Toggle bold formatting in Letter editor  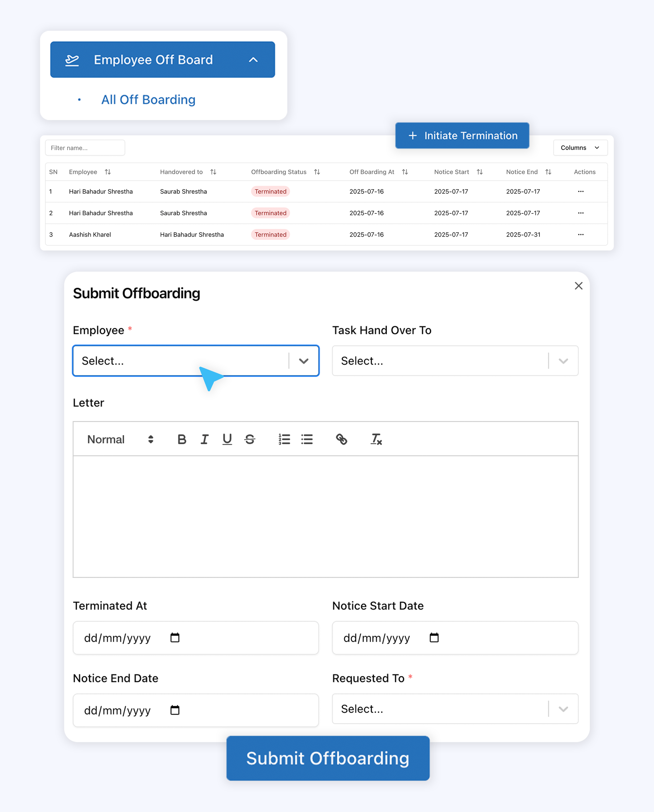pos(182,439)
